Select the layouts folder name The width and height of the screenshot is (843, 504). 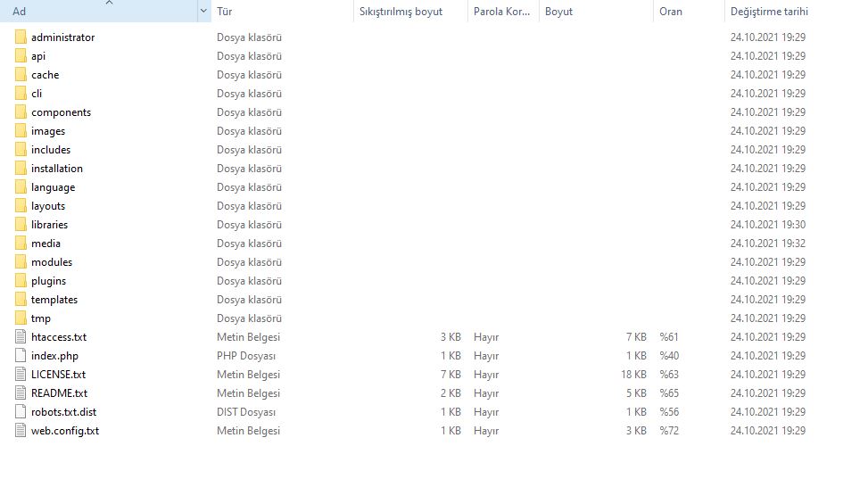(48, 206)
